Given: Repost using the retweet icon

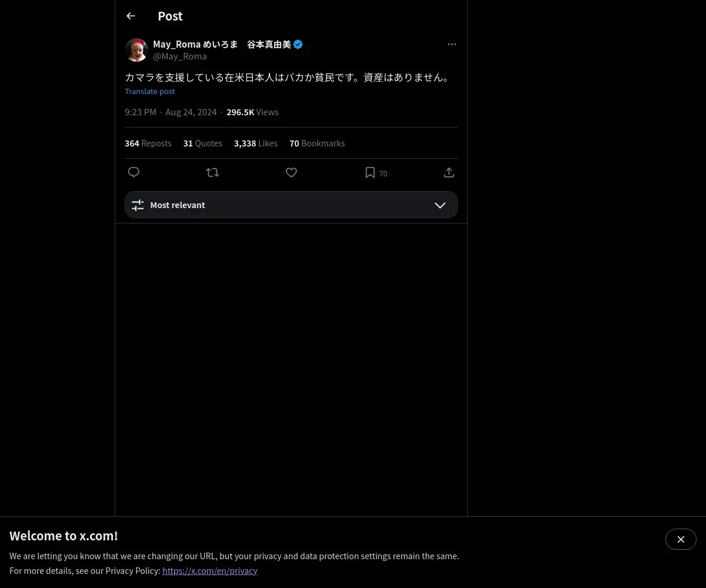Looking at the screenshot, I should click(212, 172).
